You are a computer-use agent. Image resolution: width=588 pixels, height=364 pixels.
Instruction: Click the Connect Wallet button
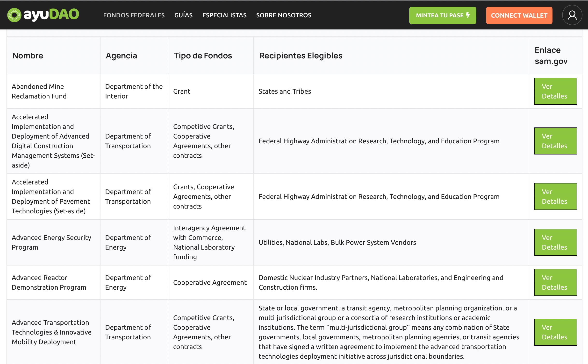tap(519, 15)
